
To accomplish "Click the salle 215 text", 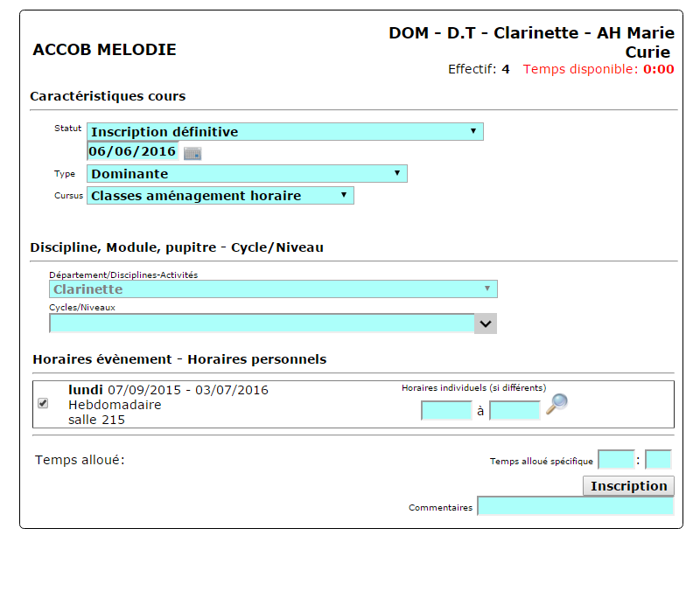I will (96, 420).
